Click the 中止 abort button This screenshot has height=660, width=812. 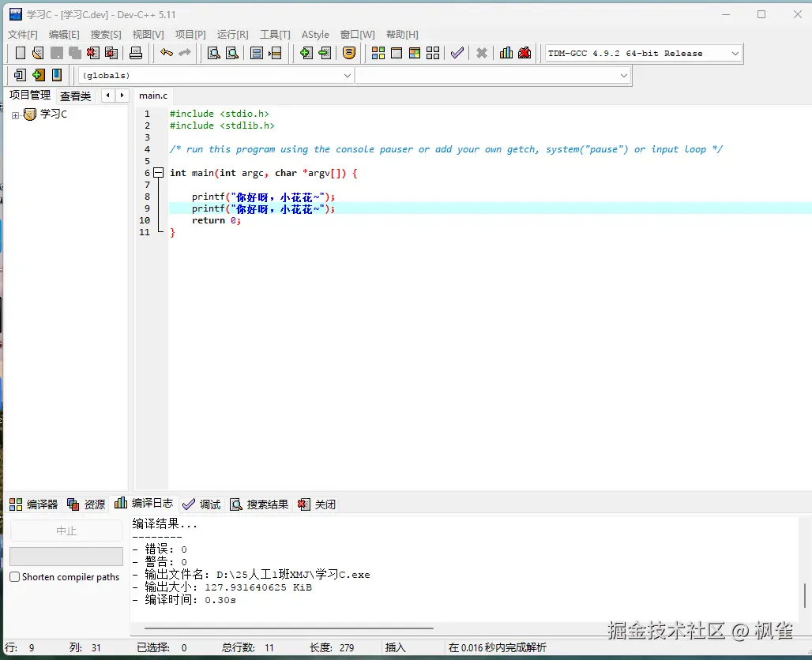tap(66, 531)
